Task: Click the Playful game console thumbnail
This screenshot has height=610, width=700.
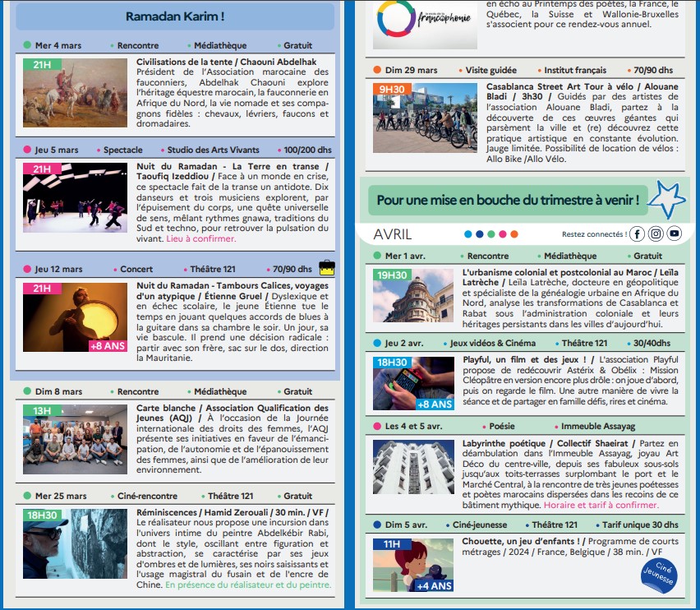Action: click(x=413, y=383)
